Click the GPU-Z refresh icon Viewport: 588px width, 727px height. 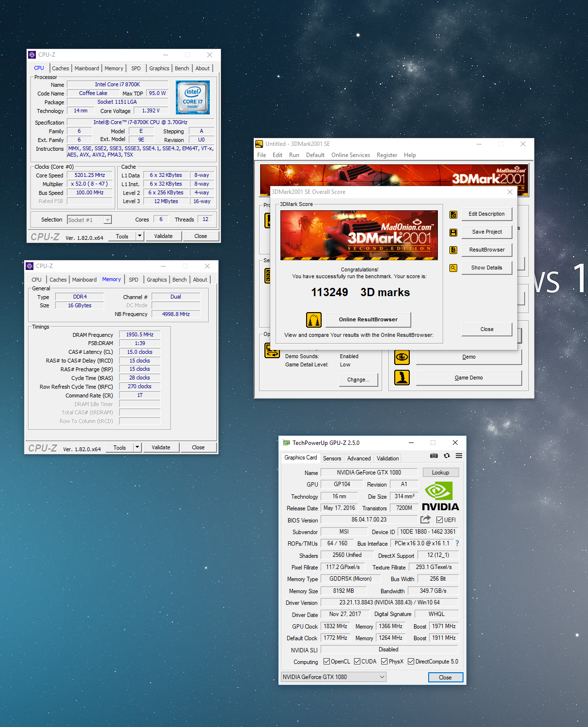click(447, 456)
